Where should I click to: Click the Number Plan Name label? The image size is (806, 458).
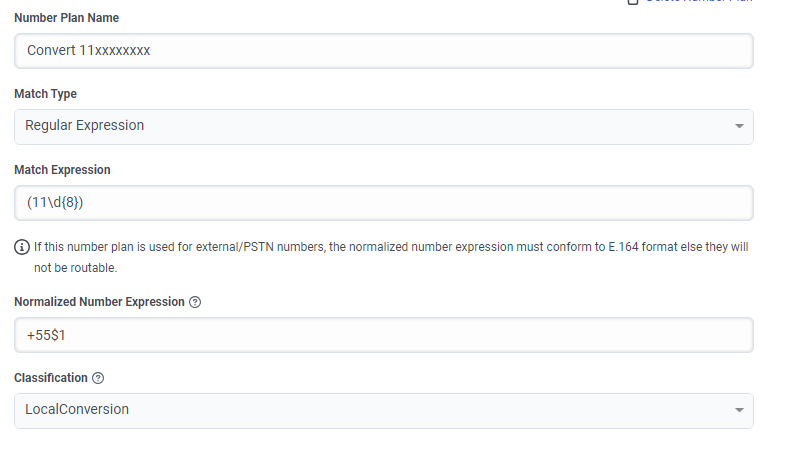(67, 18)
